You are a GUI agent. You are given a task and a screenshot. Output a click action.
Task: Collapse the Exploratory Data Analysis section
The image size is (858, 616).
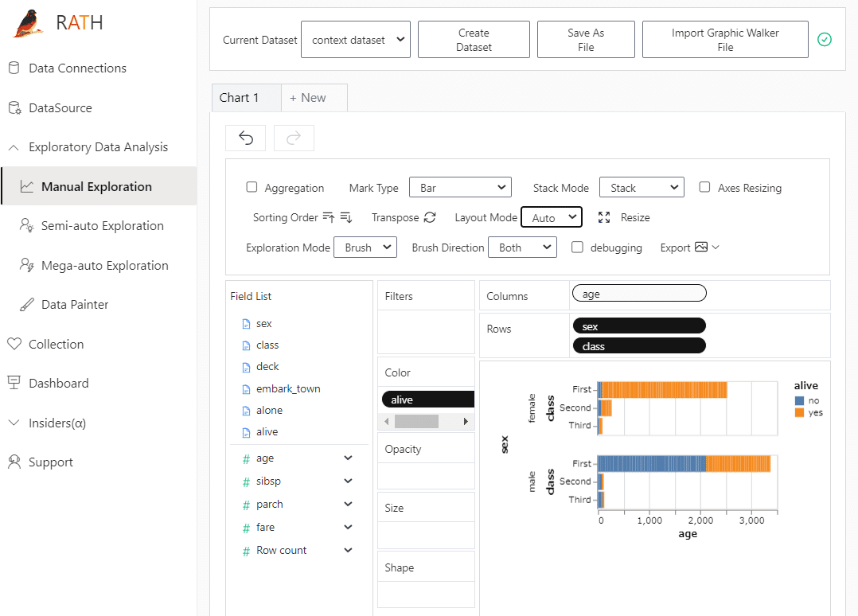click(x=14, y=147)
